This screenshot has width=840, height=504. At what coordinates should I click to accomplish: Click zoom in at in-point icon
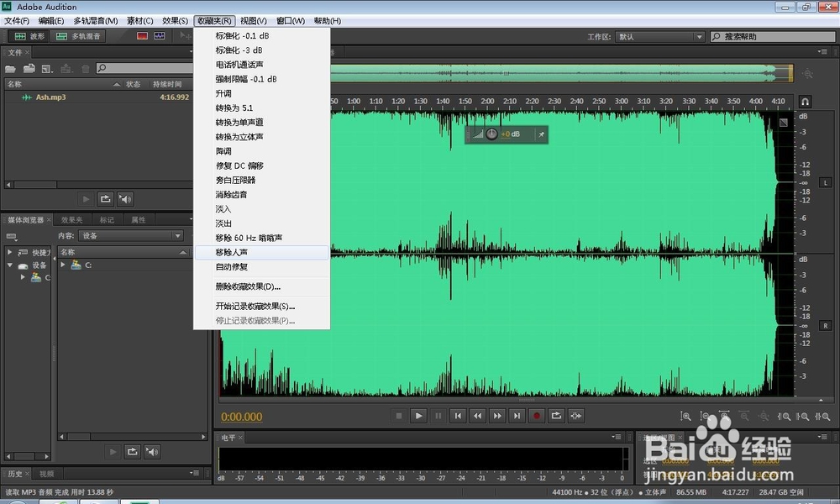coord(784,416)
